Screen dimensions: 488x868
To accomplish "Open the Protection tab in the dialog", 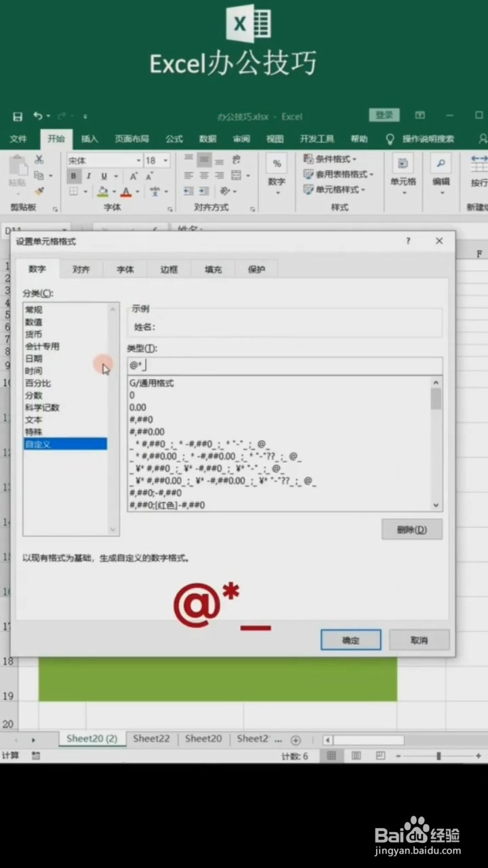I will click(x=257, y=269).
